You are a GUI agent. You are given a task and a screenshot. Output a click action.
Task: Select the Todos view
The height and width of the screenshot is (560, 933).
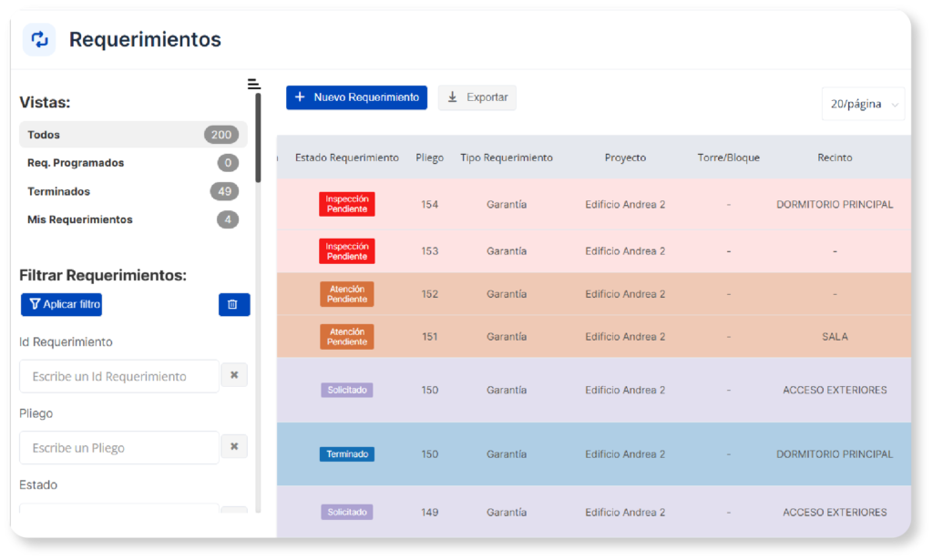[133, 135]
